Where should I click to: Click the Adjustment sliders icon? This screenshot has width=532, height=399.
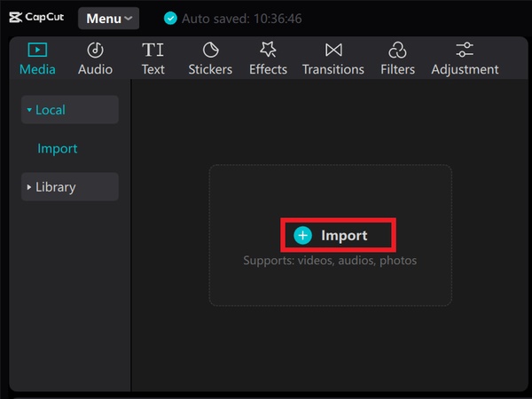click(x=465, y=50)
